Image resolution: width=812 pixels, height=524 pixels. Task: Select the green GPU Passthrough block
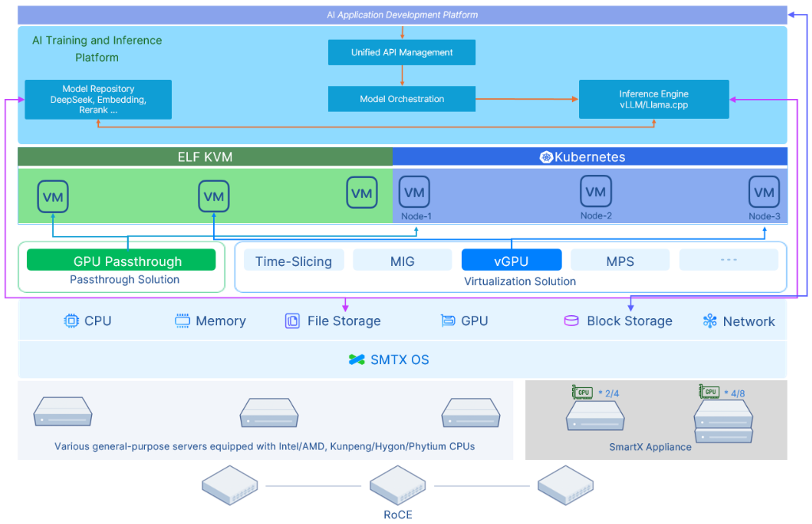coord(121,260)
